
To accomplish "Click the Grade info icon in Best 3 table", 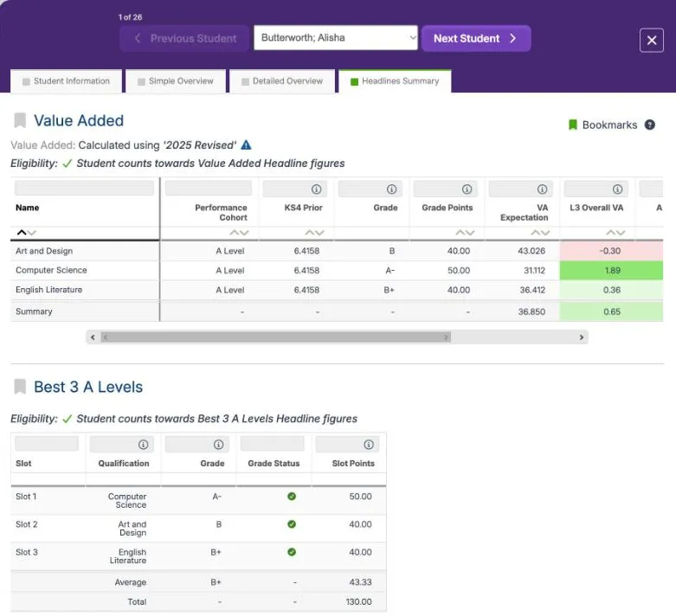I will point(218,445).
